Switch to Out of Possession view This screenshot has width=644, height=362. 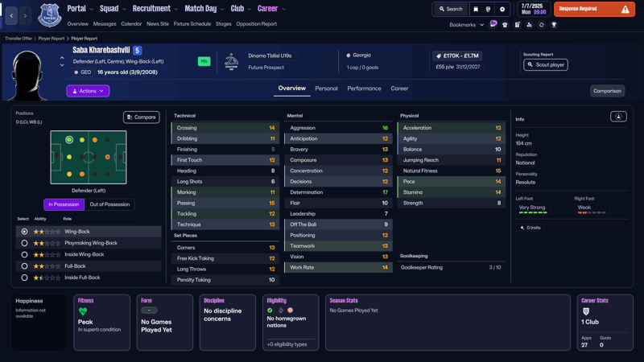[x=109, y=204]
